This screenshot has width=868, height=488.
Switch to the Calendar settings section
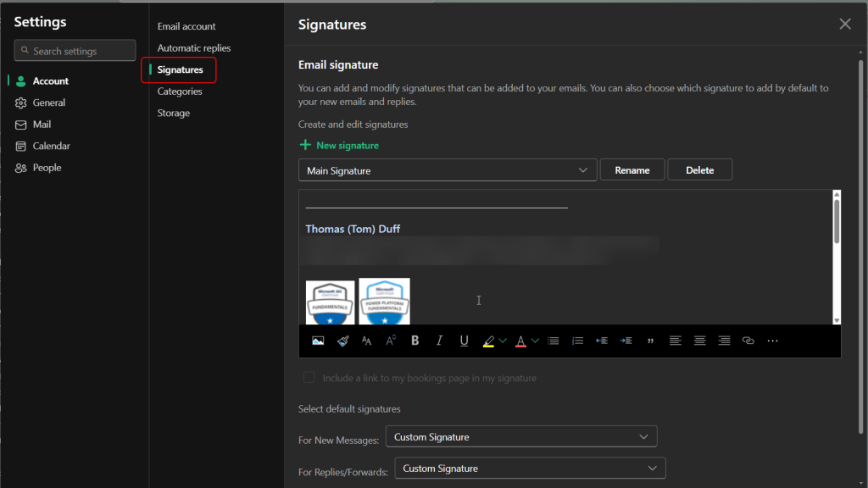tap(51, 146)
